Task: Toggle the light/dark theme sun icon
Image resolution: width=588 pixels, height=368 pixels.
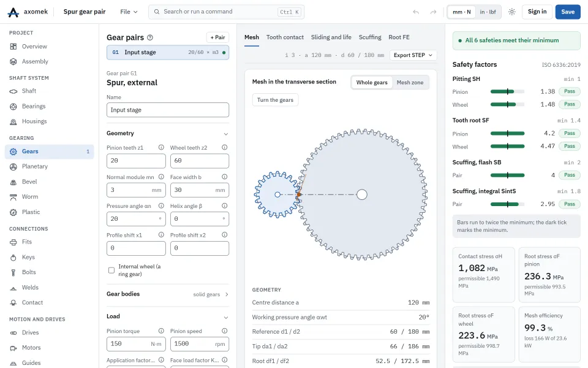Action: 512,12
